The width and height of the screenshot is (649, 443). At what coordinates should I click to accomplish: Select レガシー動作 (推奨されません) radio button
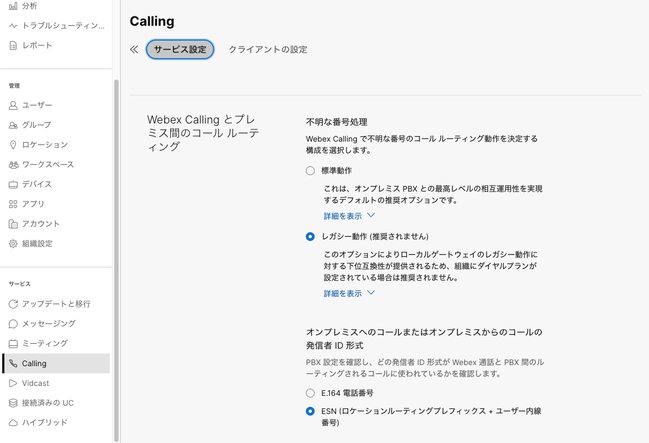(x=310, y=236)
